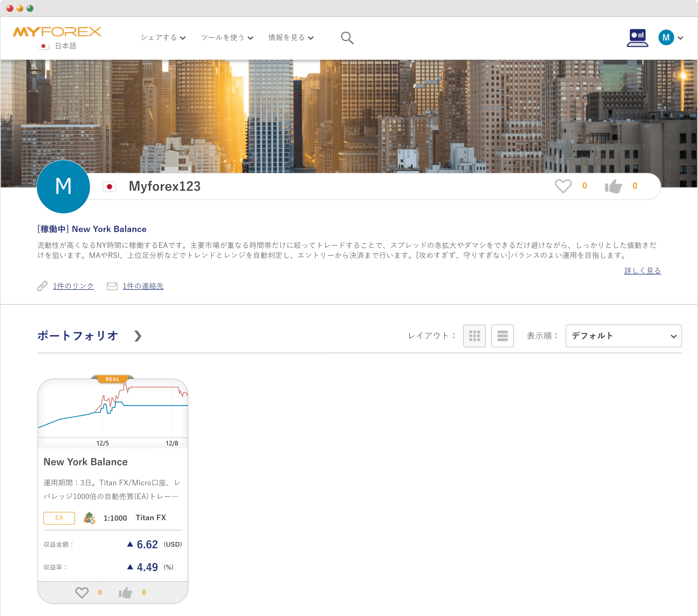Image resolution: width=698 pixels, height=616 pixels.
Task: Click the search magnifier icon
Action: click(347, 38)
